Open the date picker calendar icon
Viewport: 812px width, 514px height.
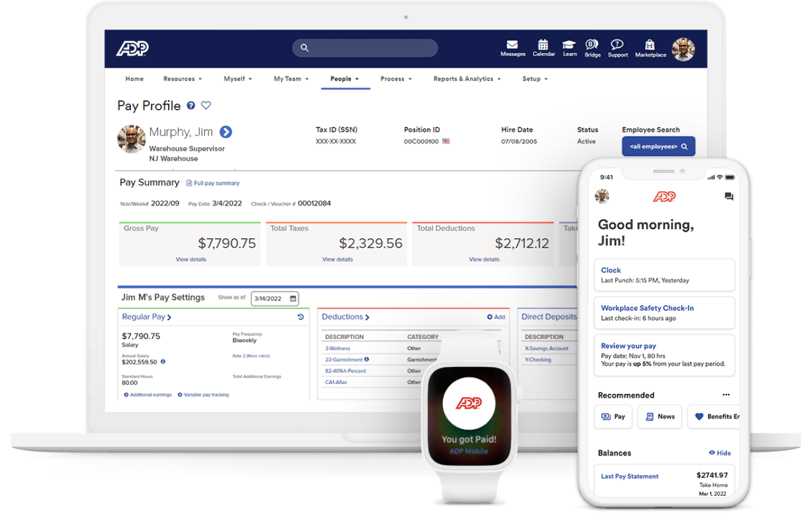(293, 299)
